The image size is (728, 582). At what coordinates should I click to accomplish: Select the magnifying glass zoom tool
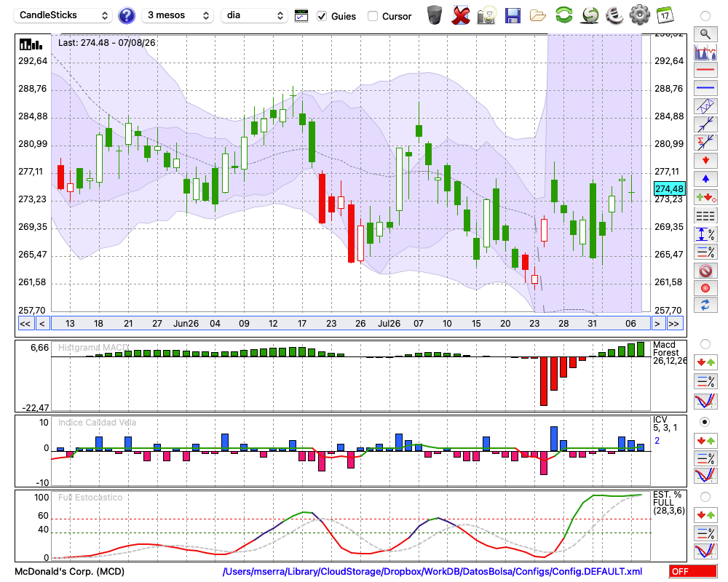point(705,34)
